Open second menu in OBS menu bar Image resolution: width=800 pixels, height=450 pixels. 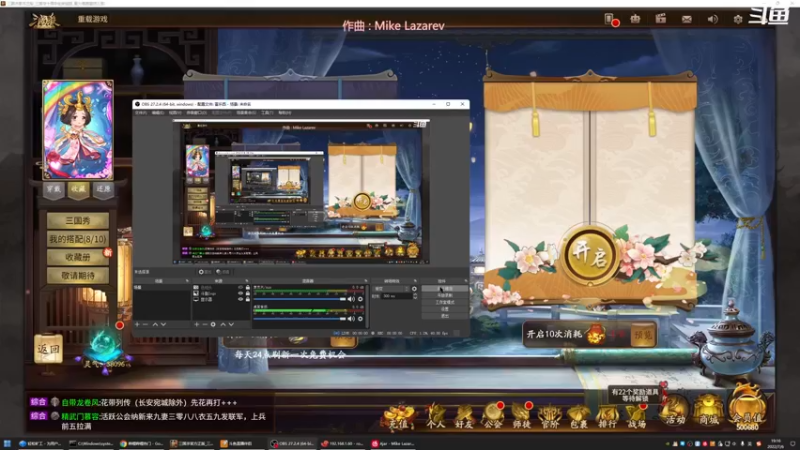click(158, 113)
